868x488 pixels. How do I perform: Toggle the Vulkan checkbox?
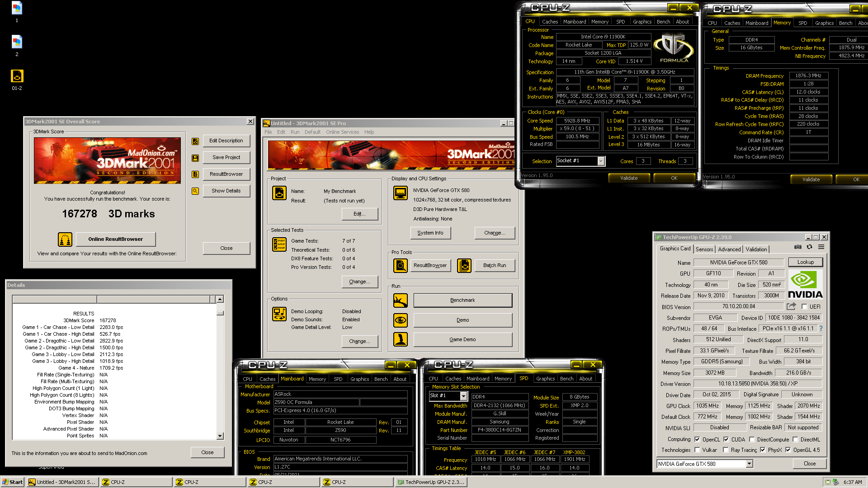pyautogui.click(x=697, y=450)
